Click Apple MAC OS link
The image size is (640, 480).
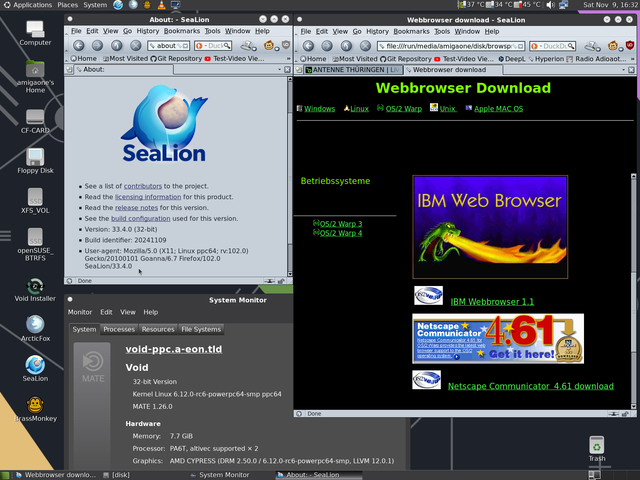(498, 109)
